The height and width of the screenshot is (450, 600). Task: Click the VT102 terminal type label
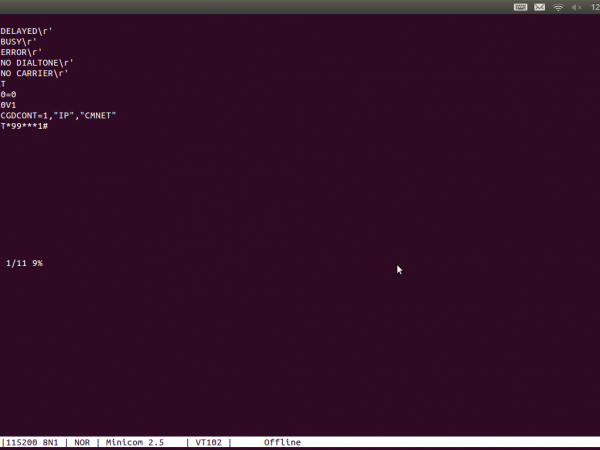pyautogui.click(x=208, y=442)
